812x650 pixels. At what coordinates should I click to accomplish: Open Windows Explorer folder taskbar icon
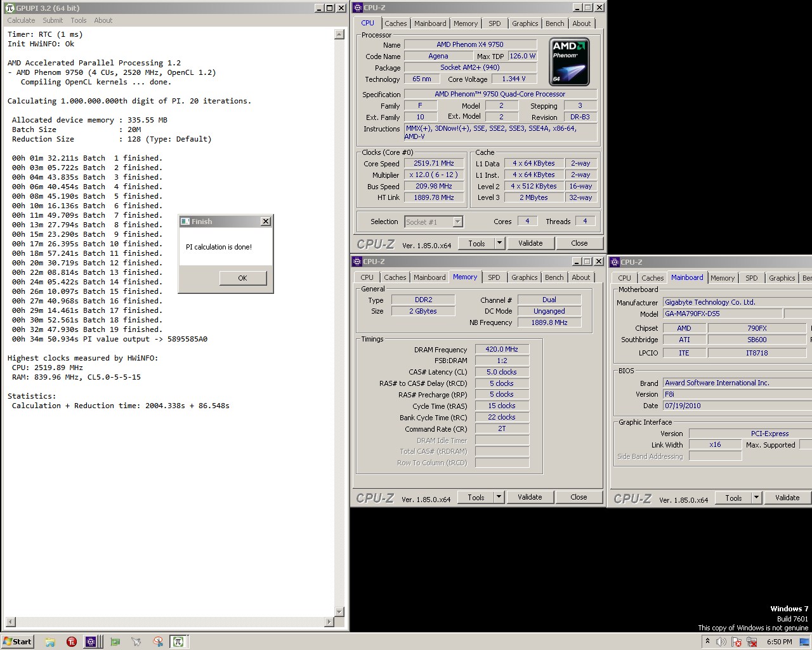pyautogui.click(x=50, y=642)
